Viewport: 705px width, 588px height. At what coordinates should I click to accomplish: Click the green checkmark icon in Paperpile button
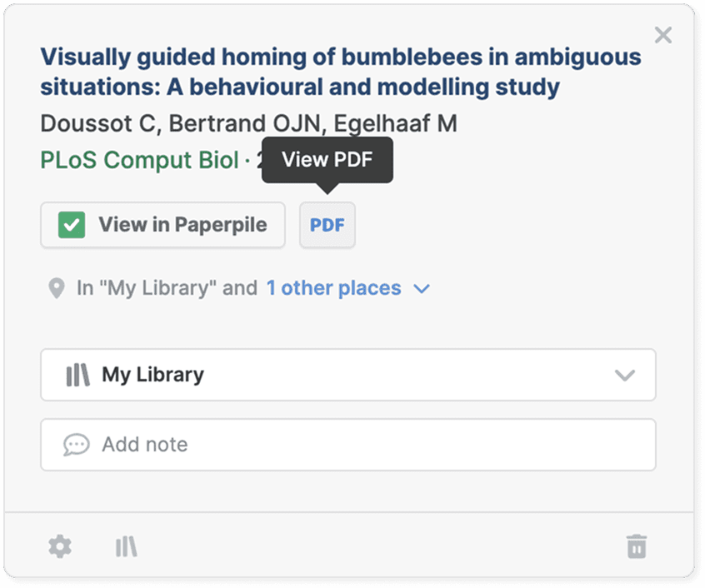tap(72, 225)
